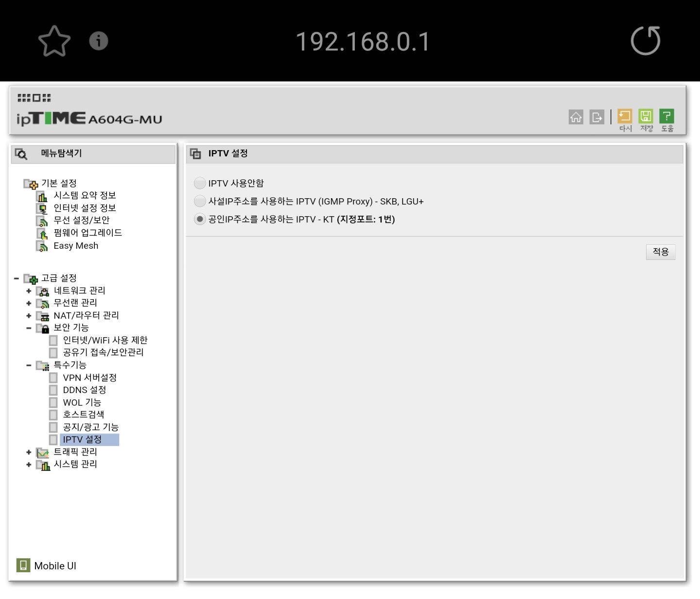Select IPTV 사용안함 radio button
This screenshot has width=700, height=599.
point(200,183)
